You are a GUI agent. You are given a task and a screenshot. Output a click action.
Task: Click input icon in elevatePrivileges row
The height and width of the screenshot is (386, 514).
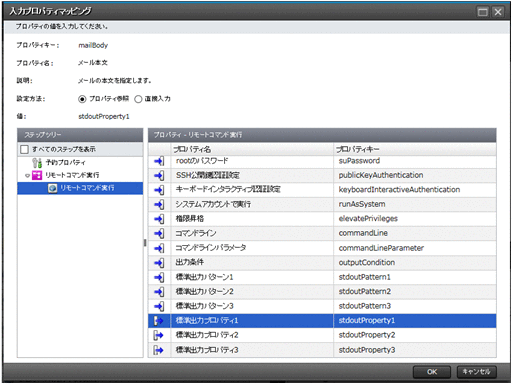(159, 219)
